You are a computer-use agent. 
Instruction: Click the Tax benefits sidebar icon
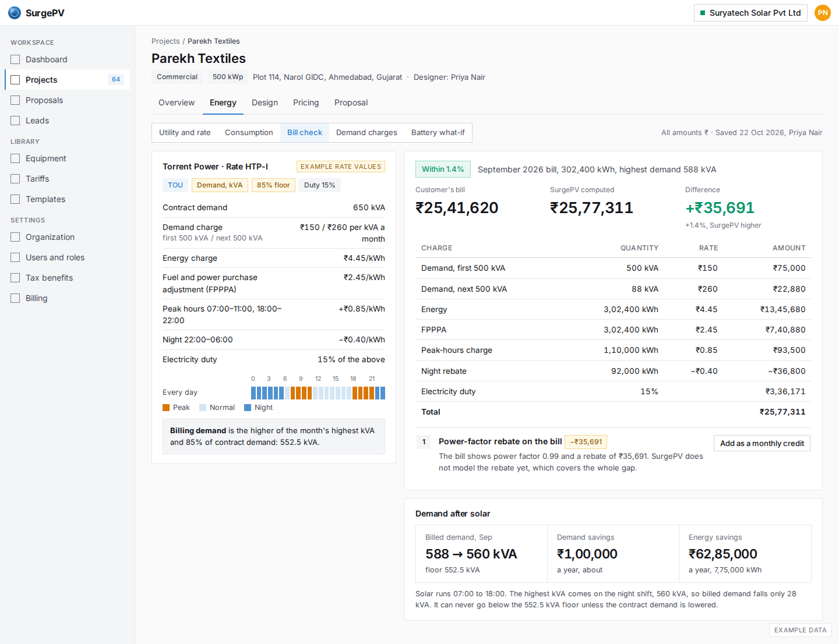15,278
